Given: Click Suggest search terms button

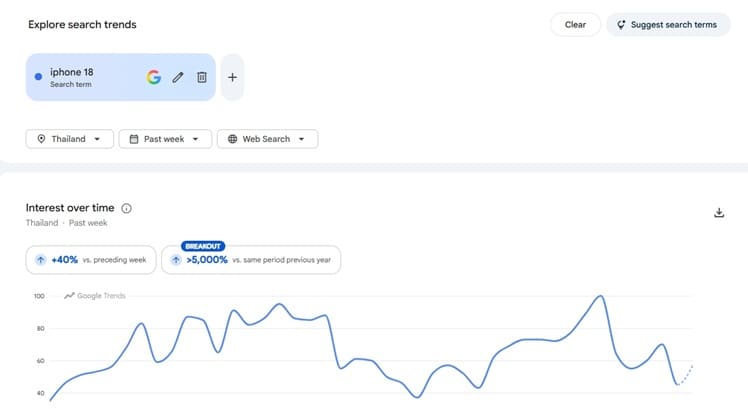Looking at the screenshot, I should point(668,25).
